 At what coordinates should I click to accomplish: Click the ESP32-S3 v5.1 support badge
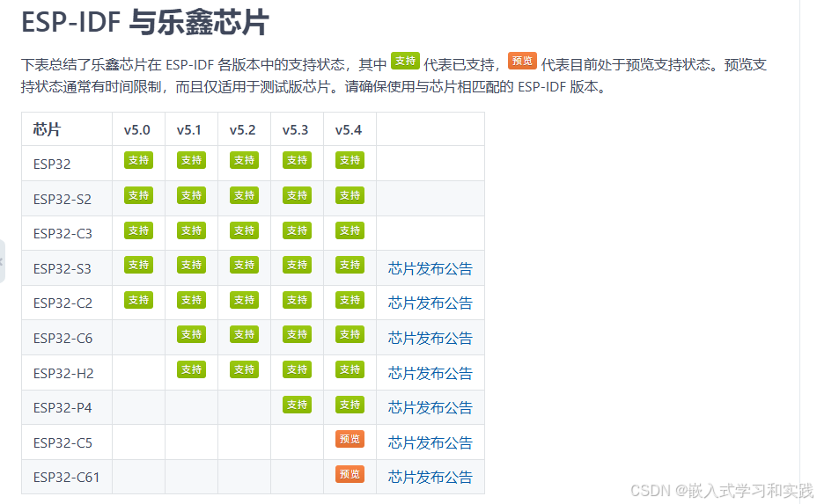(191, 265)
